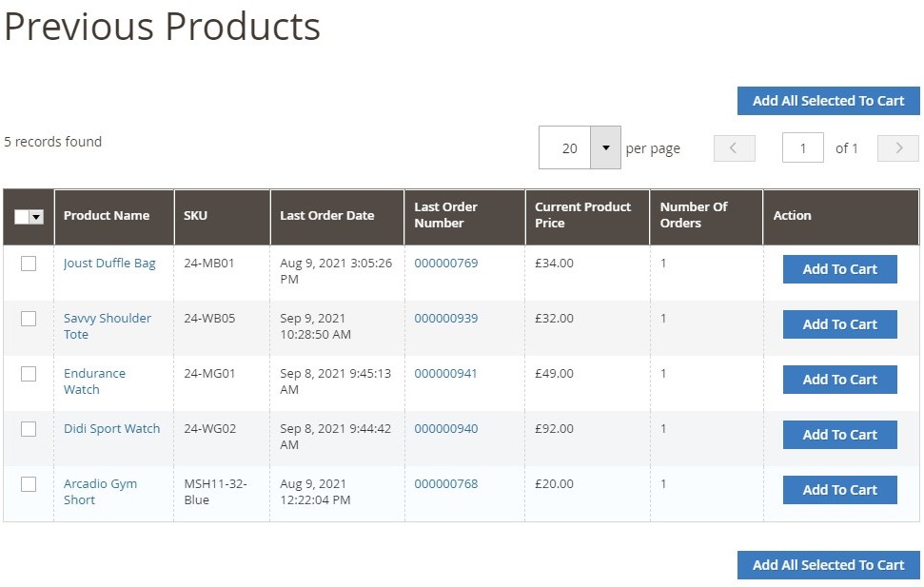Add Arcadio Gym Short to cart

click(x=839, y=490)
